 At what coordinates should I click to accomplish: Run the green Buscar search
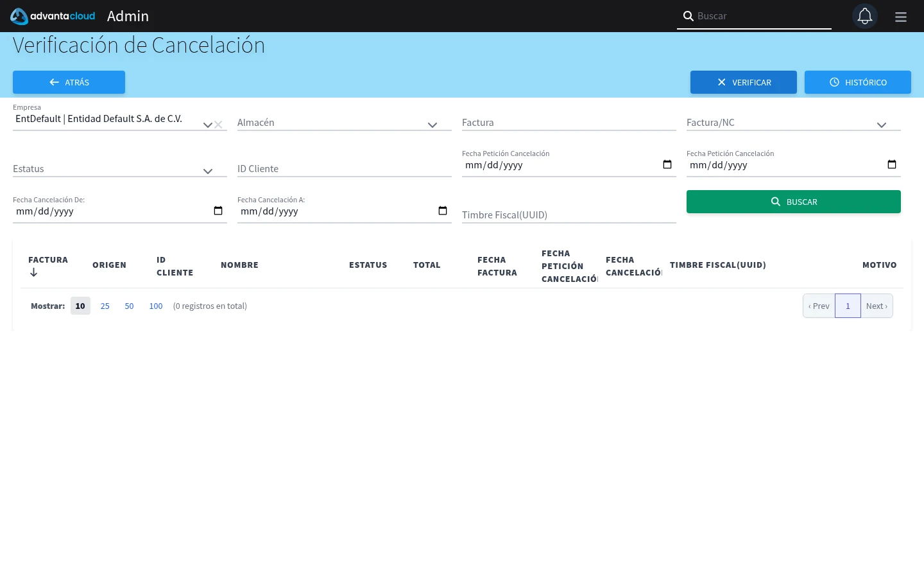pyautogui.click(x=794, y=202)
